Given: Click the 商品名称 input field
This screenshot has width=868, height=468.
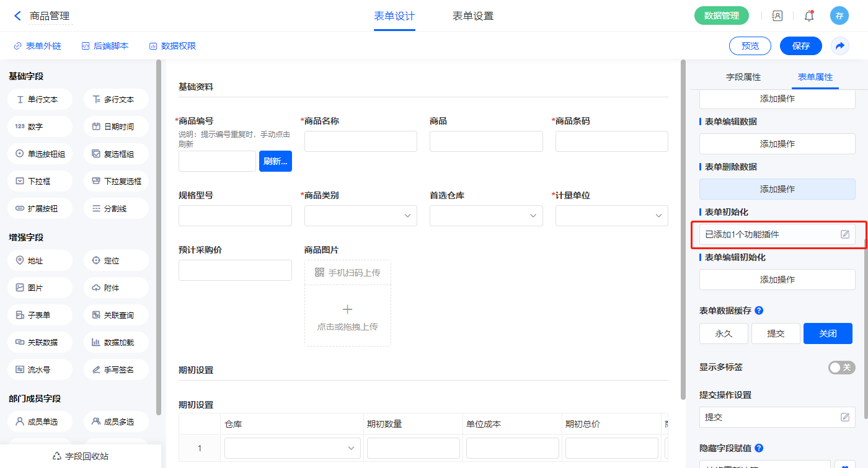Looking at the screenshot, I should pos(360,141).
